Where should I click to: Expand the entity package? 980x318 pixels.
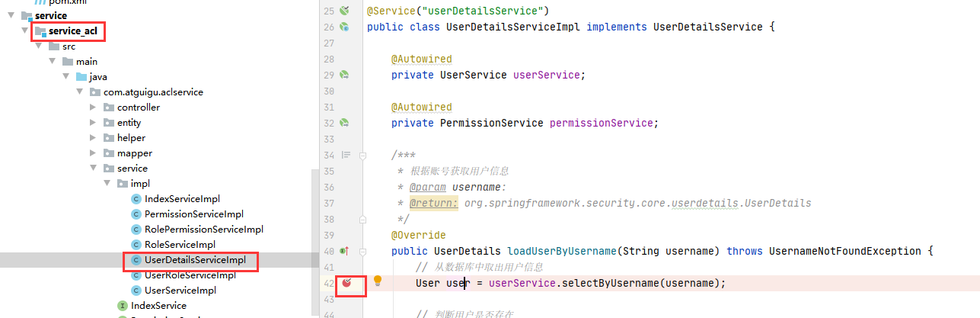pos(94,122)
